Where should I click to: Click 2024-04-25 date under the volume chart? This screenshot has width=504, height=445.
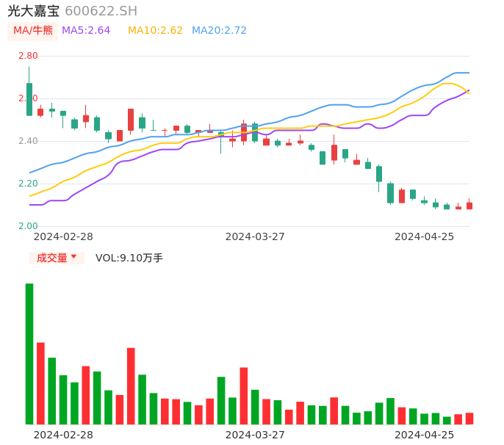click(x=424, y=435)
